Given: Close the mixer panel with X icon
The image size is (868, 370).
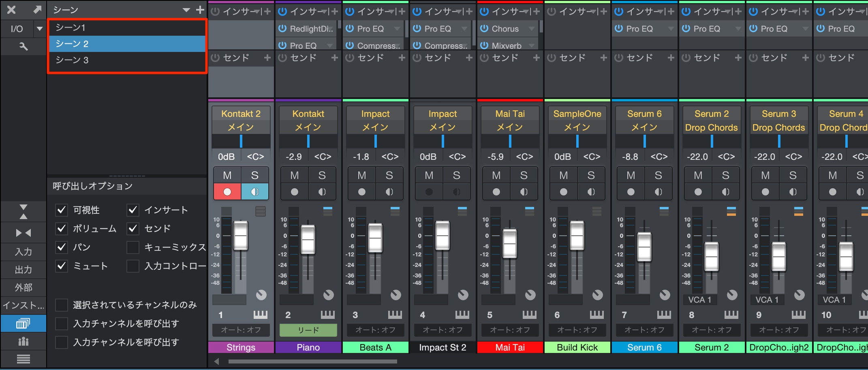Looking at the screenshot, I should [11, 10].
